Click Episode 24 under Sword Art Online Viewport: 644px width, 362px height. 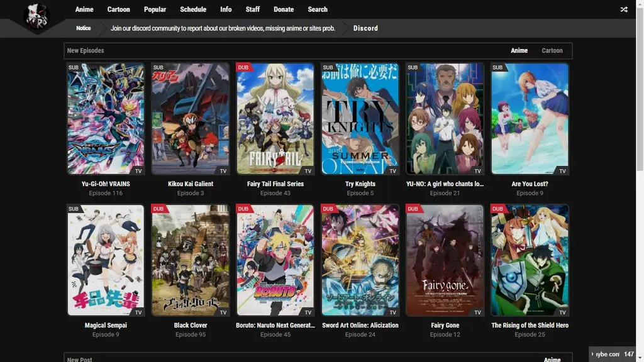pyautogui.click(x=360, y=334)
